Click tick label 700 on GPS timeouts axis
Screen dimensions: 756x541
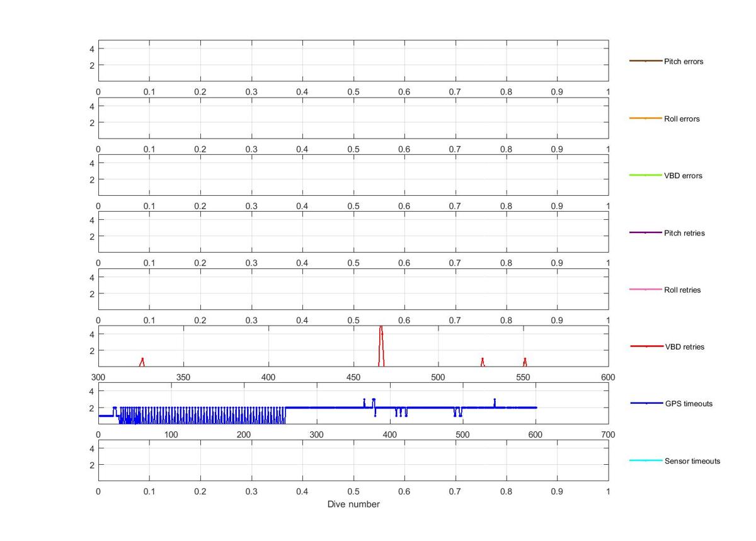608,435
